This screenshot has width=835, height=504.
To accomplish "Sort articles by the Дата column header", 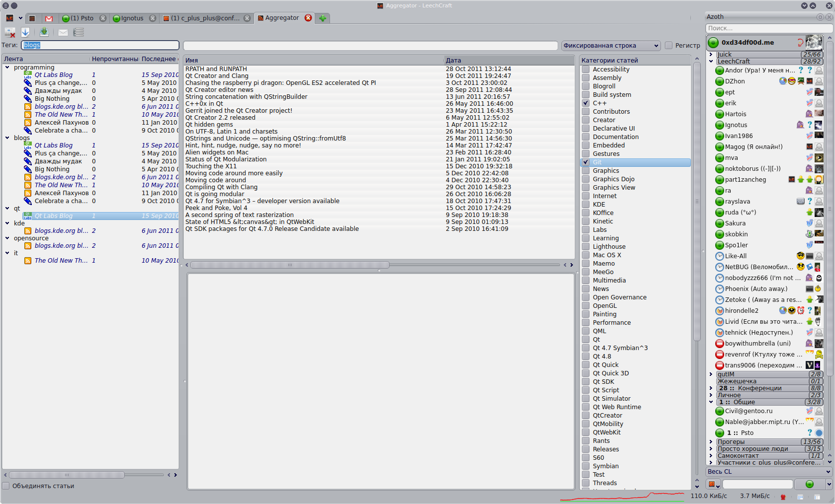I will coord(509,61).
